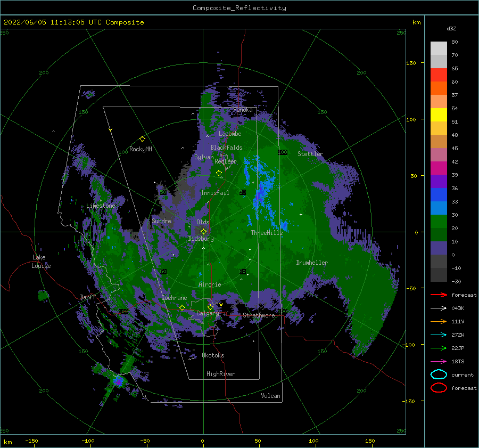Click the yellow swatch between 54 and 51
Image resolution: width=479 pixels, height=448 pixels.
(x=439, y=115)
